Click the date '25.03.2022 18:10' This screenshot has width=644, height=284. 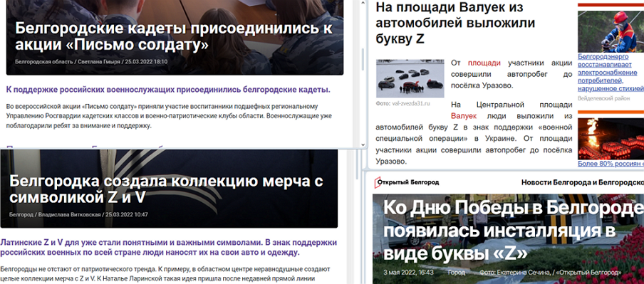146,62
